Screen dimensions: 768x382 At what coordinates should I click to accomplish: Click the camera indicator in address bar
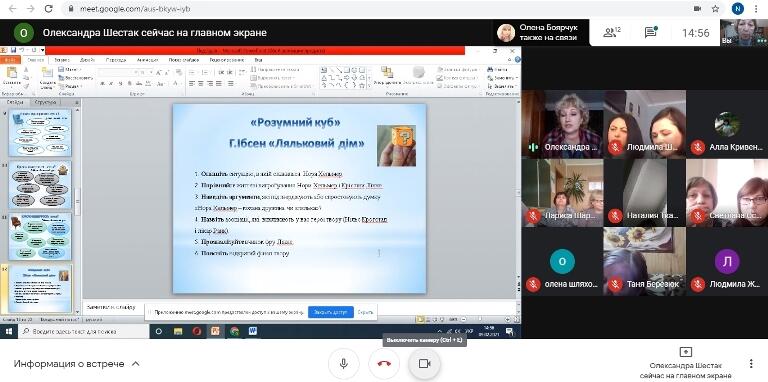tap(697, 9)
